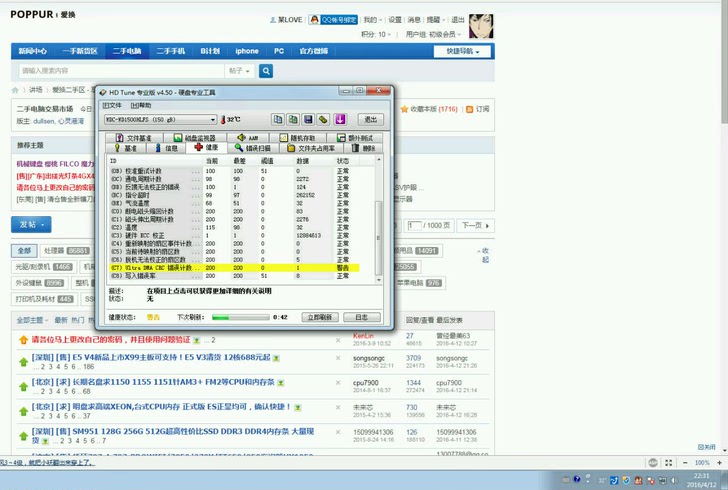Switch to the AAM tab
This screenshot has height=490, width=728.
point(247,138)
